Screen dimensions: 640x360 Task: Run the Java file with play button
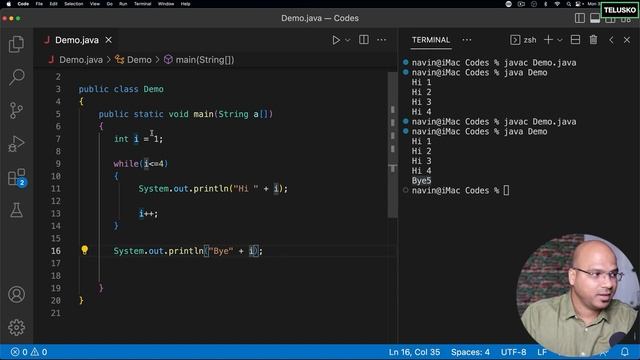coord(336,40)
